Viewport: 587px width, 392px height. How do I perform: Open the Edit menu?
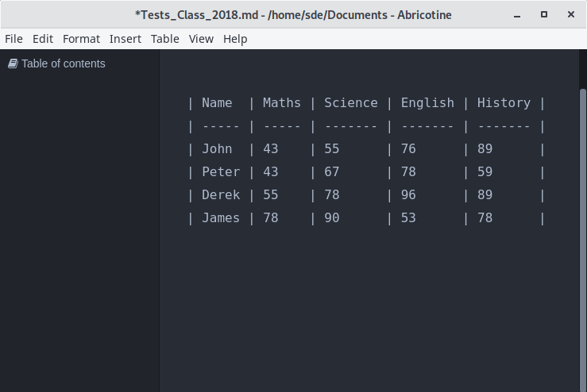[43, 39]
